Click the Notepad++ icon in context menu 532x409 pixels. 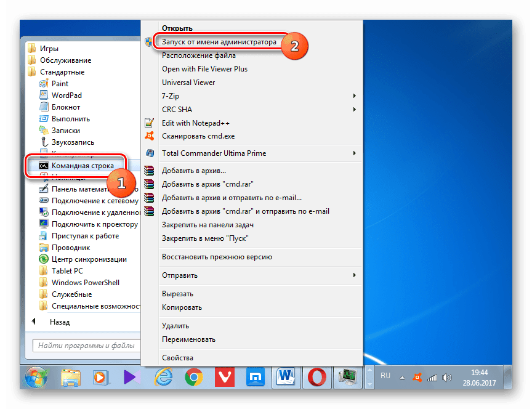(149, 123)
